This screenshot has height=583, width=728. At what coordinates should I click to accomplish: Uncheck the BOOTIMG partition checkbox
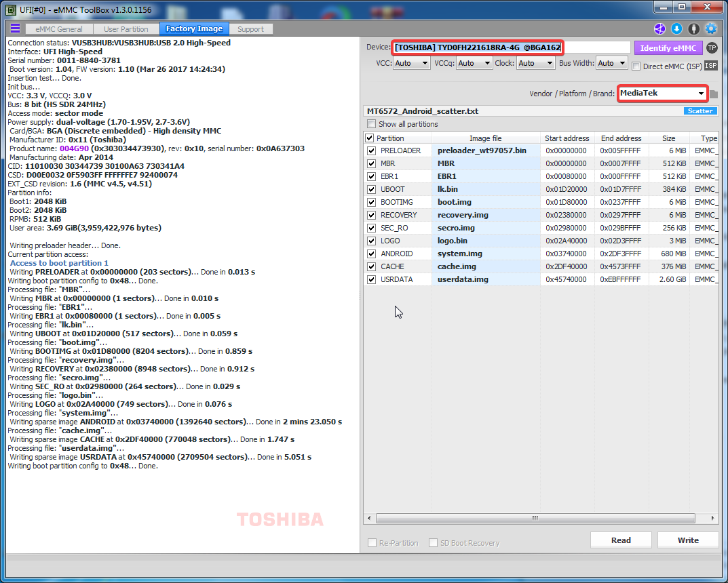[x=371, y=202]
